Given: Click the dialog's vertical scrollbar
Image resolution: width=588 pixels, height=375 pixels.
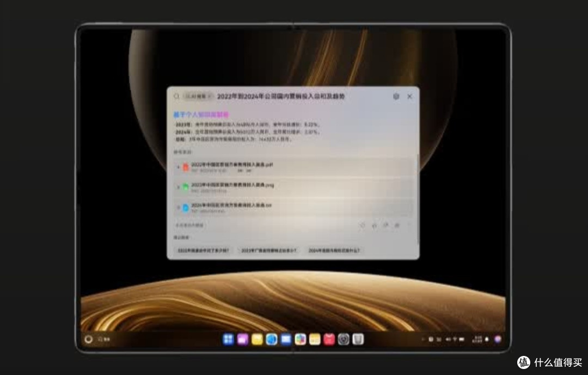Looking at the screenshot, I should click(x=418, y=199).
